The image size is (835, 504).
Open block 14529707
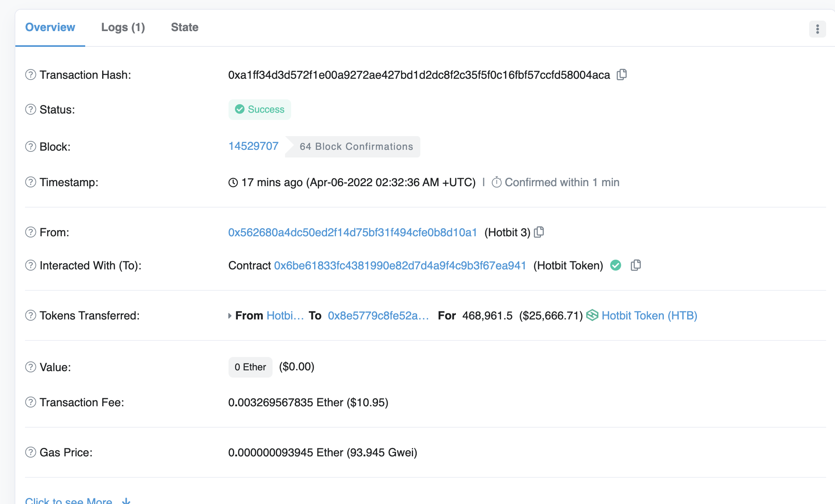(x=253, y=146)
